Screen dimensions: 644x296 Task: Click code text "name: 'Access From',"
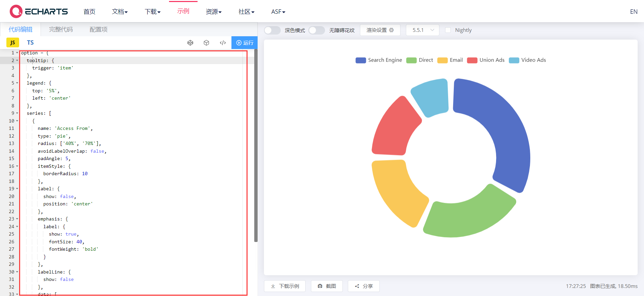65,128
